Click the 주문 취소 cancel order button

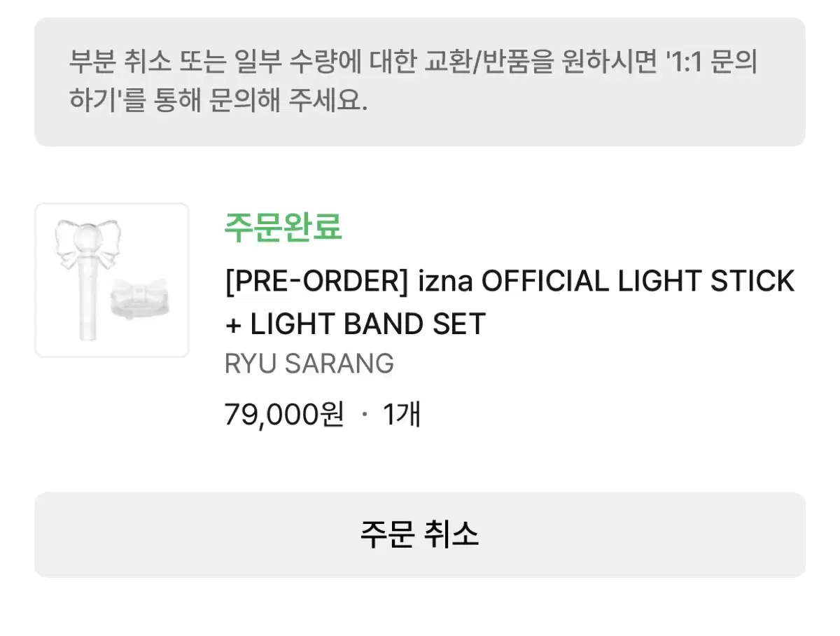coord(420,534)
